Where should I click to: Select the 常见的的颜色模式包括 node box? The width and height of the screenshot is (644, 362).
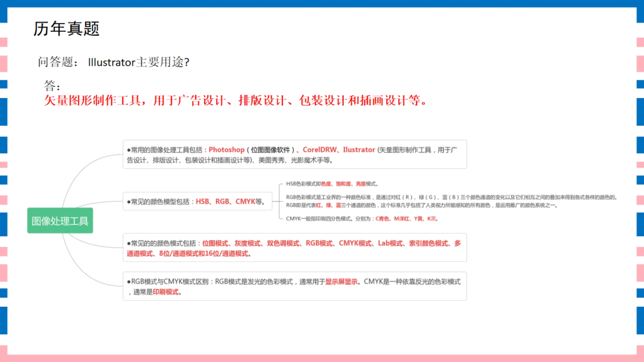coord(295,247)
